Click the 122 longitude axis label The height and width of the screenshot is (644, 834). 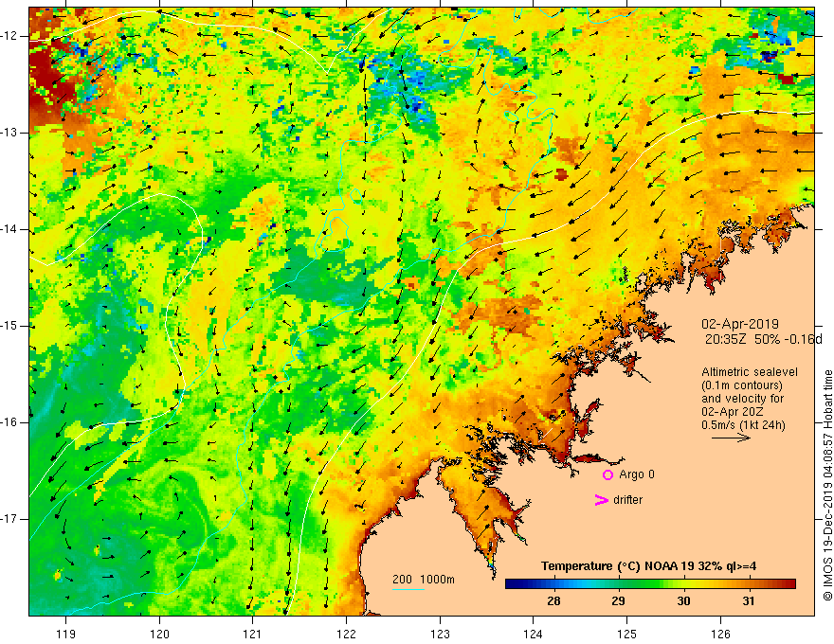coord(346,634)
